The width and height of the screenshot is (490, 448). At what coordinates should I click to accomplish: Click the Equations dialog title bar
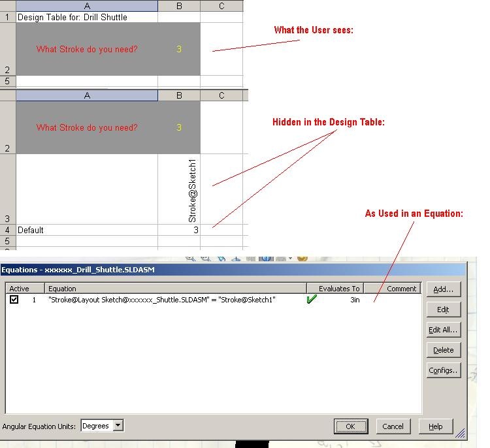[233, 270]
